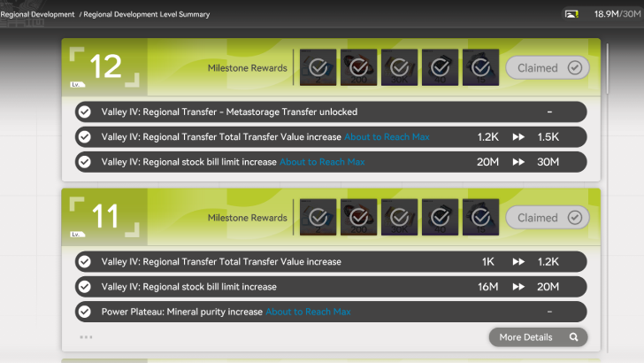The width and height of the screenshot is (644, 363).
Task: Click the 18.9M/30M stock bill counter
Action: click(x=617, y=14)
